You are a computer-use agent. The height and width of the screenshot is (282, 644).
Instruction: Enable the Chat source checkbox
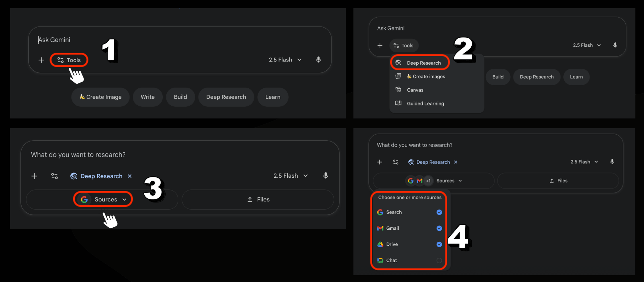pyautogui.click(x=439, y=260)
